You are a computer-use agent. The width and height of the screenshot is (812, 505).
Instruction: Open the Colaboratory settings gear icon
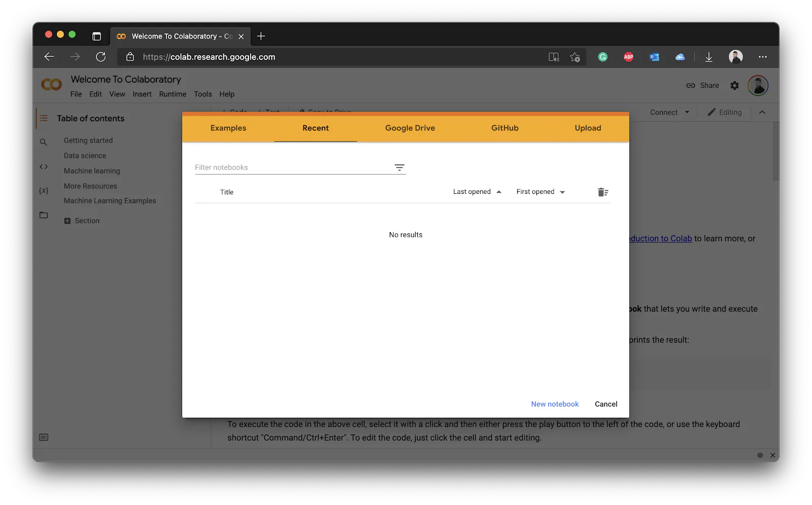[734, 85]
